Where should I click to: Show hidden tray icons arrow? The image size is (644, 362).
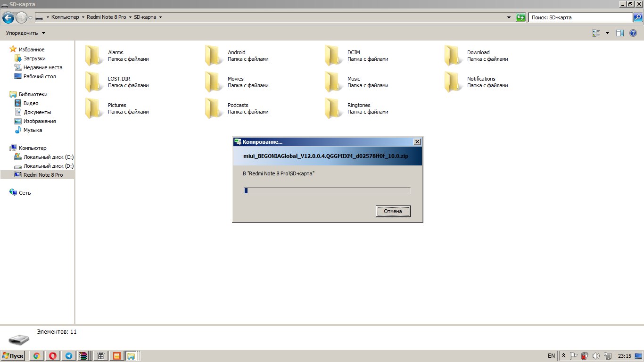tap(563, 356)
